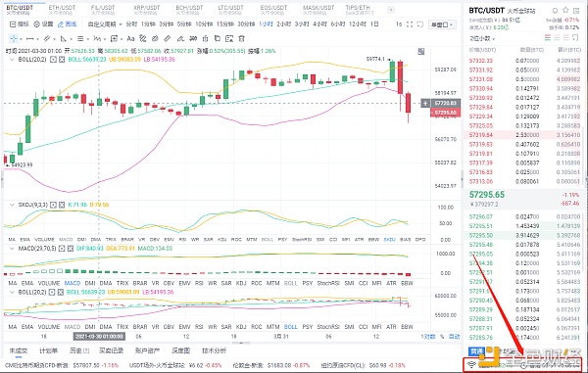This screenshot has width=588, height=373.
Task: Choose SKDJ in the first indicator list
Action: point(390,239)
